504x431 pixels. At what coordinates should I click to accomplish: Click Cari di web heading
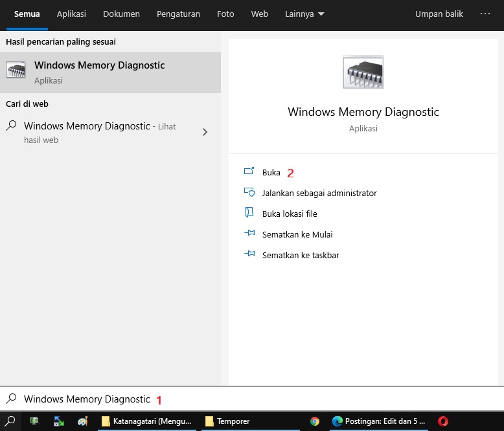click(x=27, y=104)
